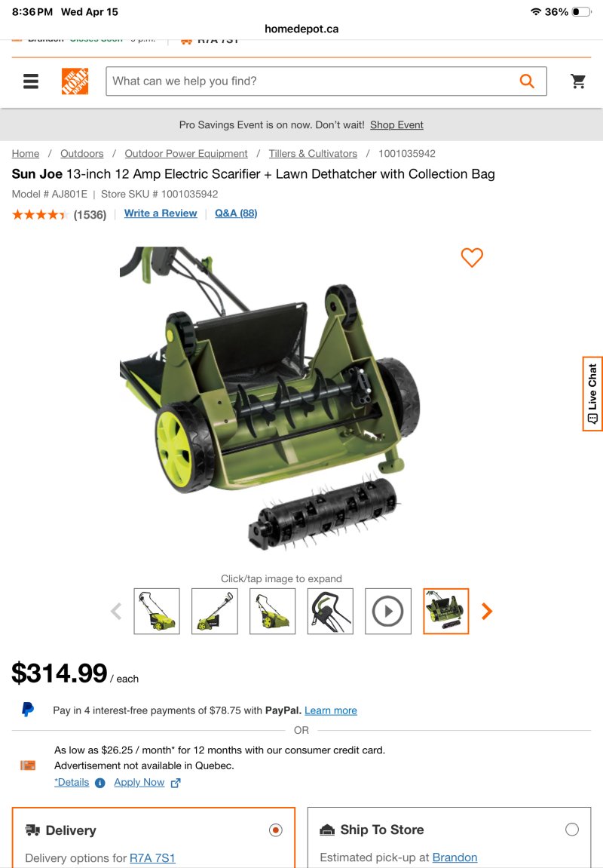Click the orange search magnifier icon
Viewport: 603px width, 868px height.
point(527,81)
